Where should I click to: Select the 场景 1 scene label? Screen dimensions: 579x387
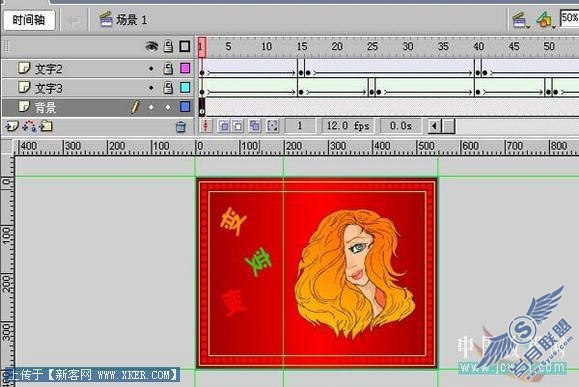(132, 20)
